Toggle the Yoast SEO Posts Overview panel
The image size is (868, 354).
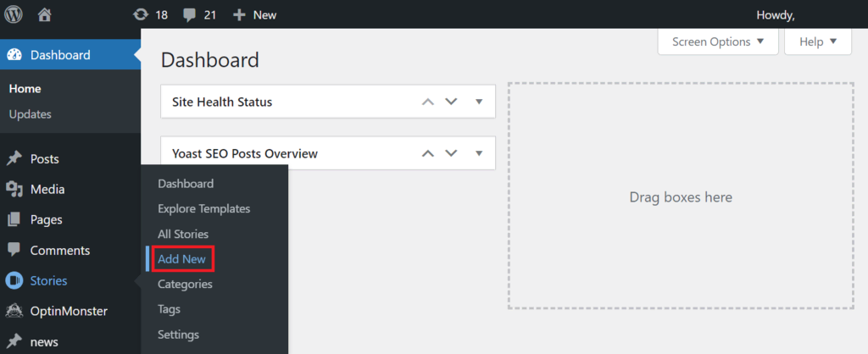[x=479, y=153]
